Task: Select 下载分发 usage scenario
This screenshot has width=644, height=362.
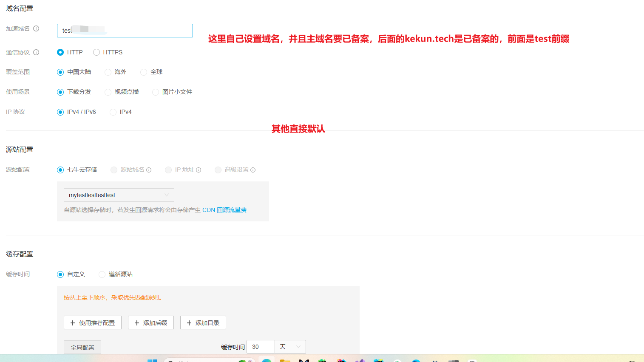Action: coord(60,92)
